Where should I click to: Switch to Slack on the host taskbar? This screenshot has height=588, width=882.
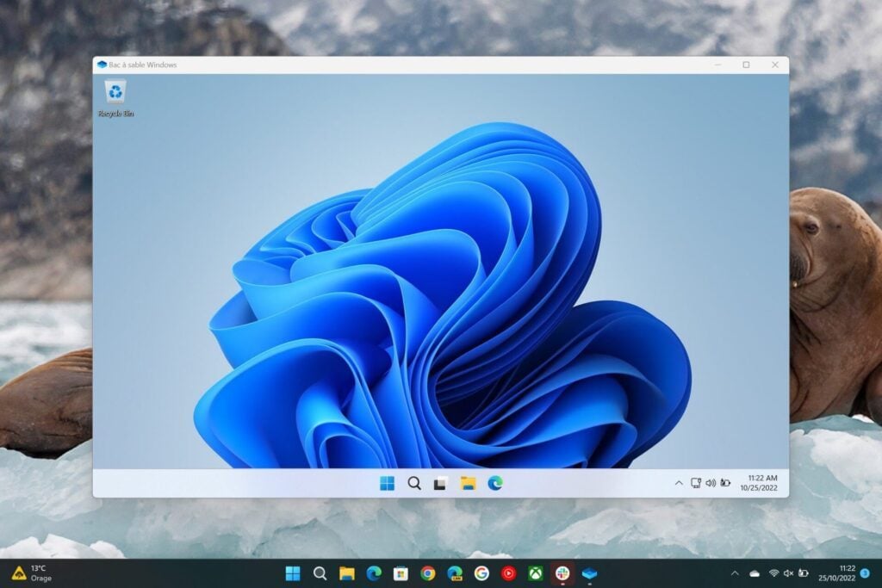(562, 573)
